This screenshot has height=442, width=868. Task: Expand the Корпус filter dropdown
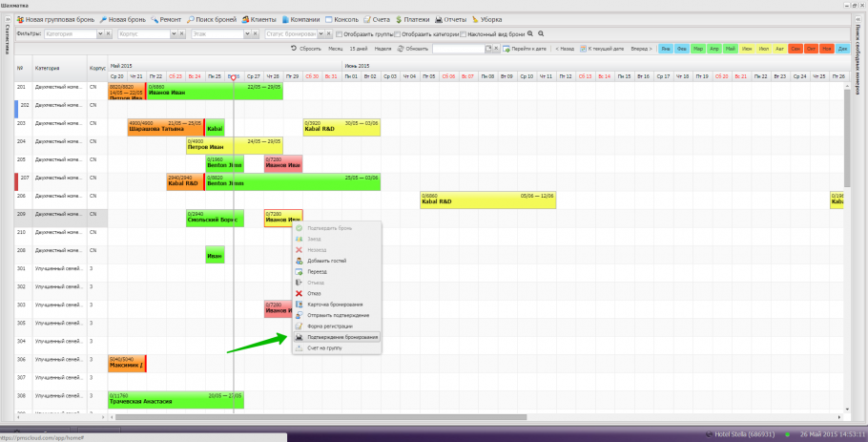[175, 33]
